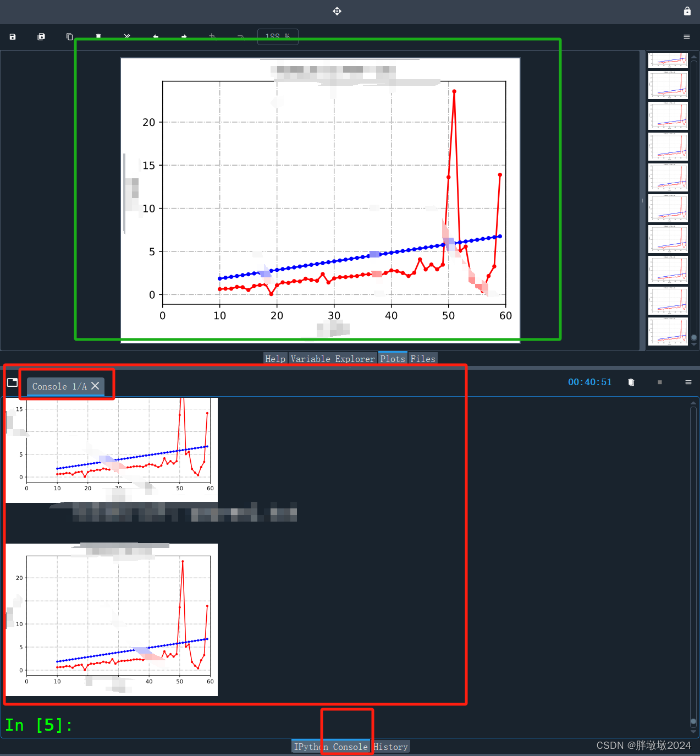Stop the running console process

pyautogui.click(x=660, y=382)
